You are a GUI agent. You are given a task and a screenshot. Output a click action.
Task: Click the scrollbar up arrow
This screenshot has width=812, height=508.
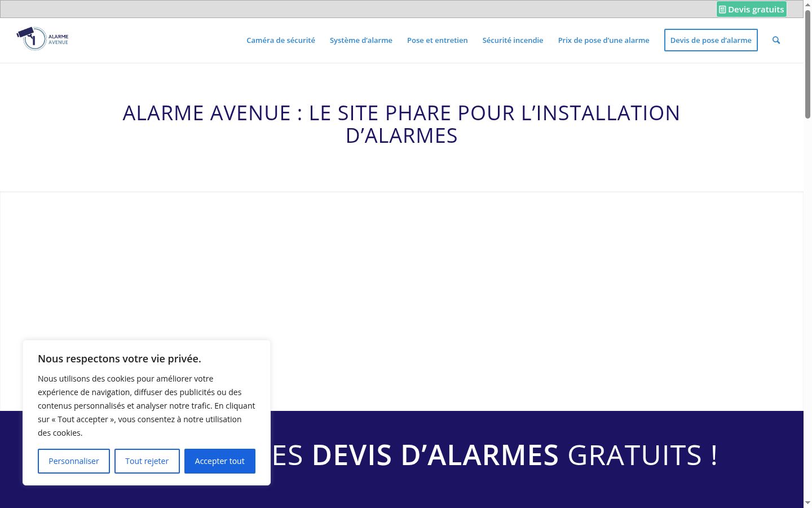coord(807,4)
